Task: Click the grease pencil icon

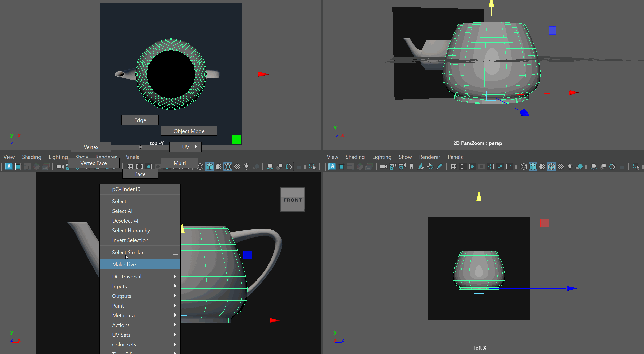Action: point(439,167)
